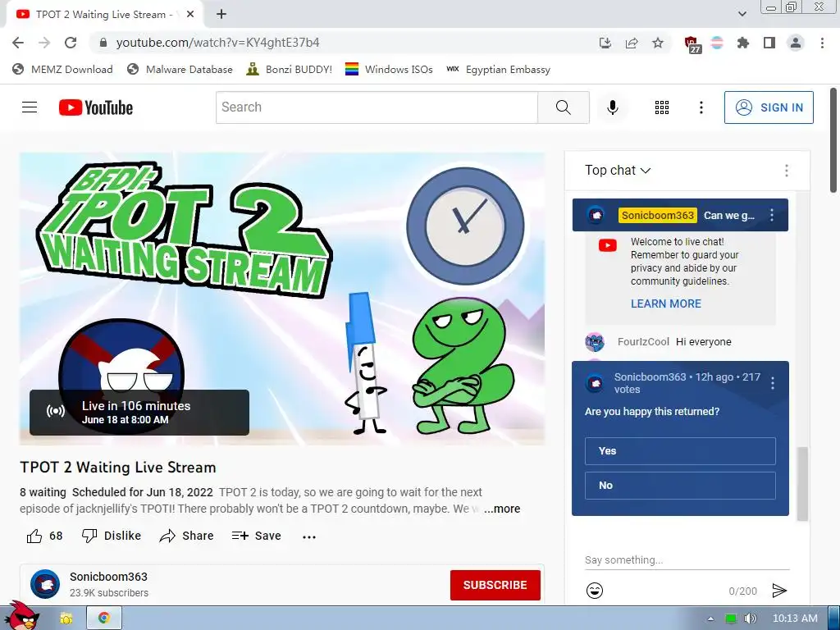
Task: Like the video with thumbs up
Action: pyautogui.click(x=44, y=536)
